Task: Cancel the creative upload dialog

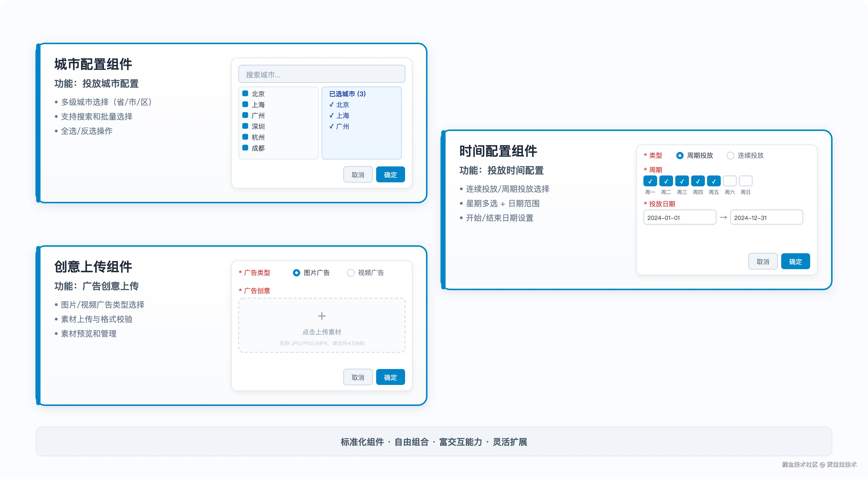Action: (358, 377)
